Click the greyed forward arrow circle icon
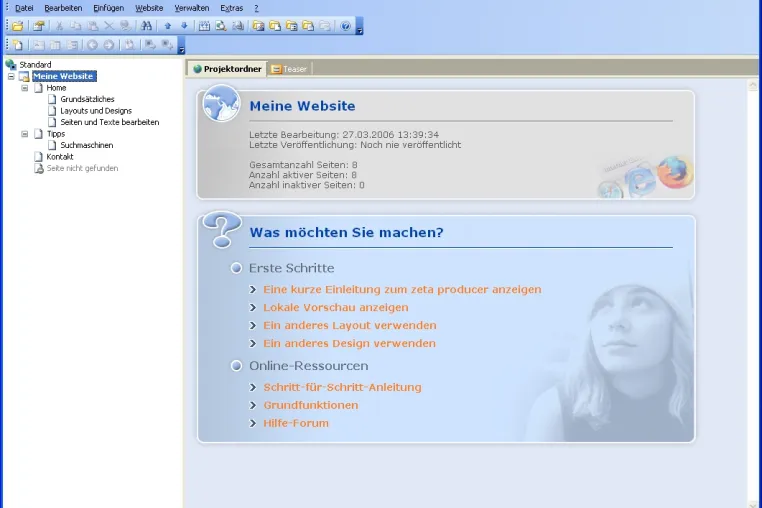This screenshot has height=508, width=762. click(x=109, y=45)
